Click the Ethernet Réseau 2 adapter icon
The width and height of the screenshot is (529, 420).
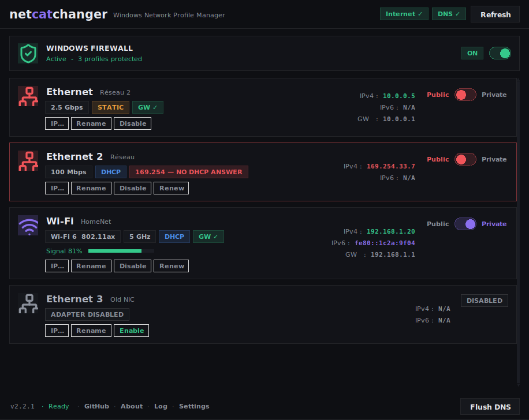[x=28, y=96]
